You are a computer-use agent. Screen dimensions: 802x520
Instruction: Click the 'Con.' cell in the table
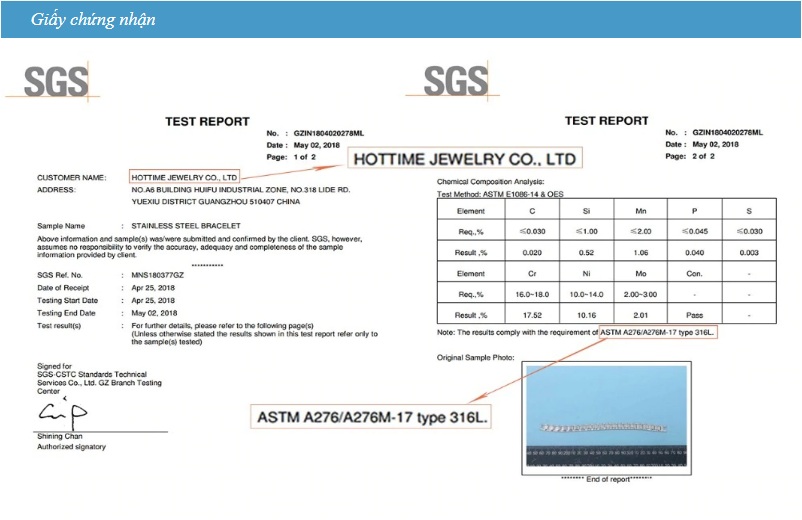coord(695,274)
